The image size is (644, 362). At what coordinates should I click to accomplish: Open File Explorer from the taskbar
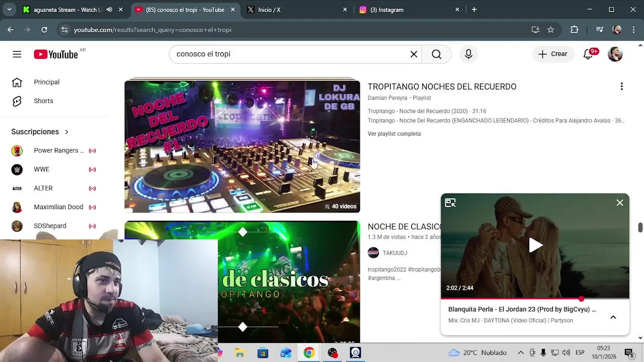point(239,353)
